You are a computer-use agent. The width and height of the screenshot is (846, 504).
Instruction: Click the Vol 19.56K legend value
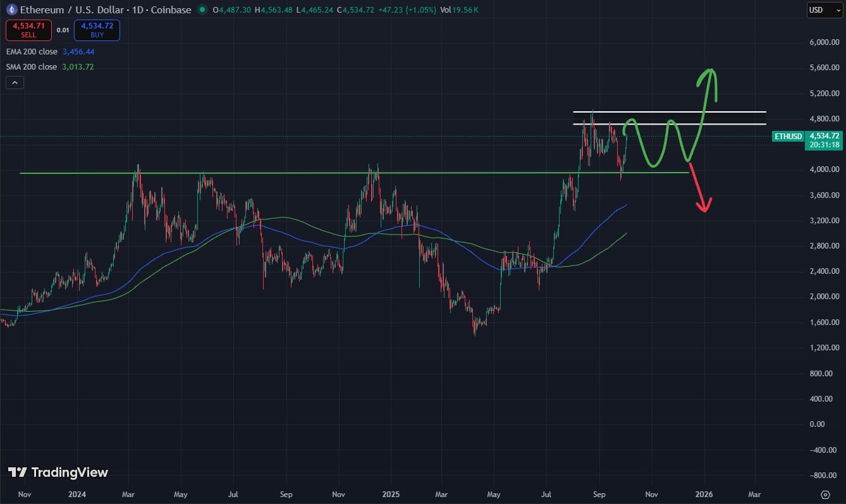point(460,10)
